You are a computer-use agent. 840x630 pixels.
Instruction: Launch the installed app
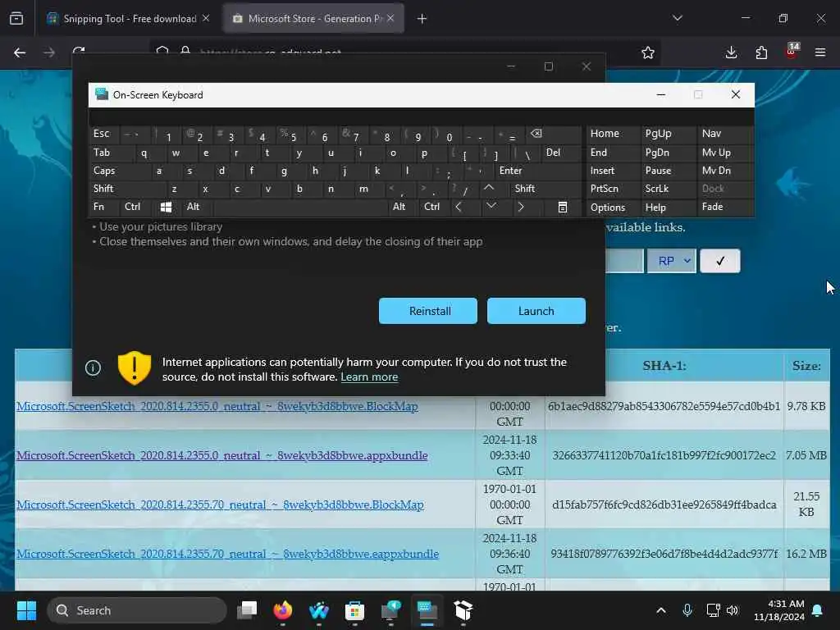click(x=536, y=311)
